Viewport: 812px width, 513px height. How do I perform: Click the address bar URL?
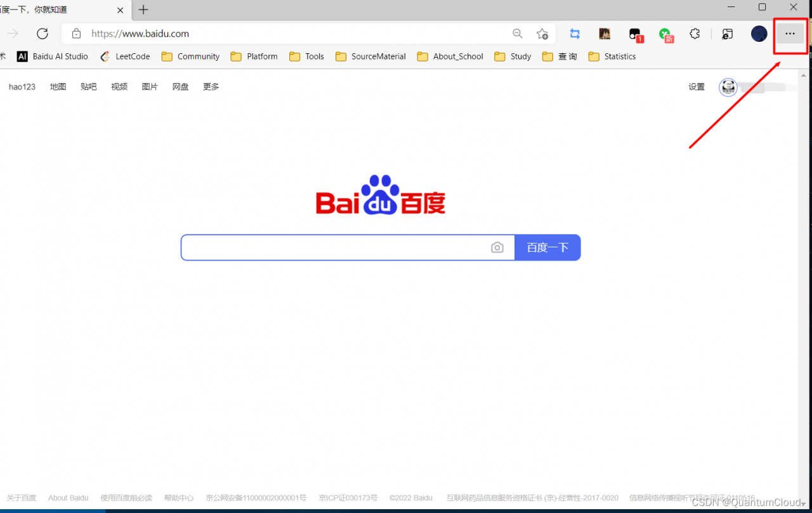[x=140, y=34]
